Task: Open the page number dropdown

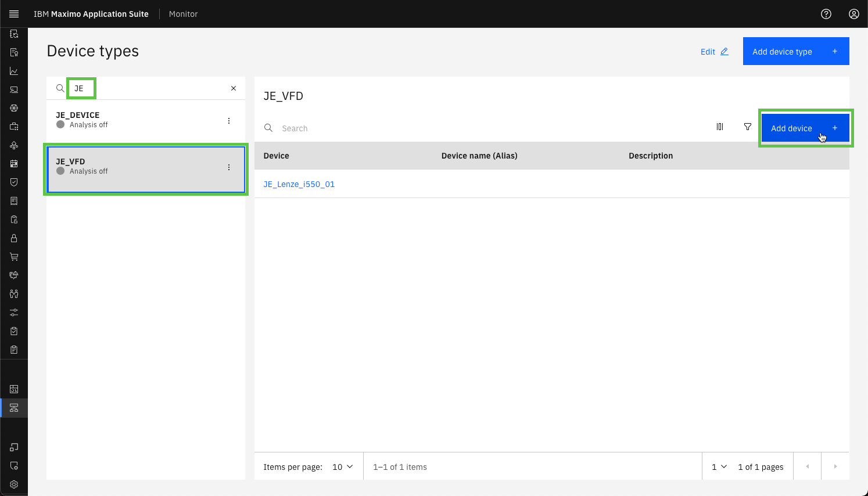Action: (719, 467)
